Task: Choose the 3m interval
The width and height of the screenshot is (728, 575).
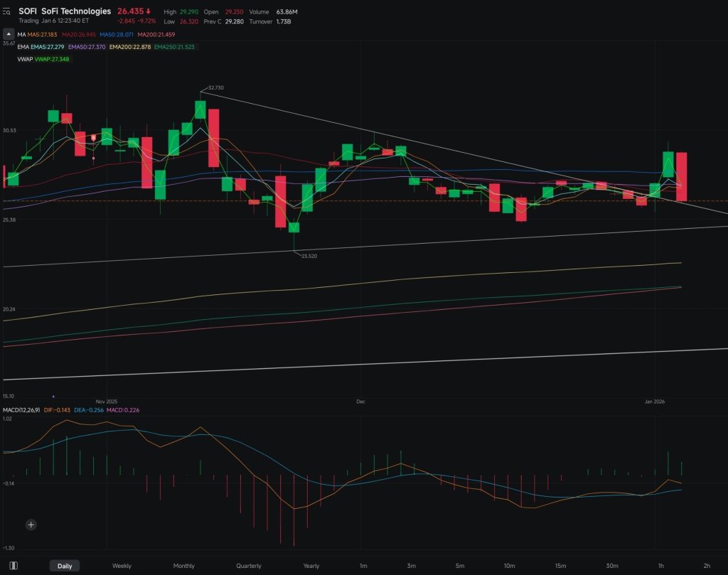Action: click(412, 566)
